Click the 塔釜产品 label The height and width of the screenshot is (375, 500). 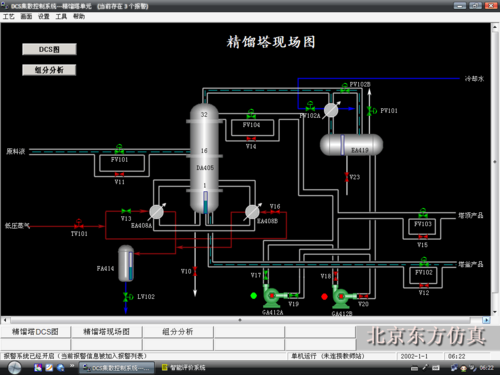470,264
